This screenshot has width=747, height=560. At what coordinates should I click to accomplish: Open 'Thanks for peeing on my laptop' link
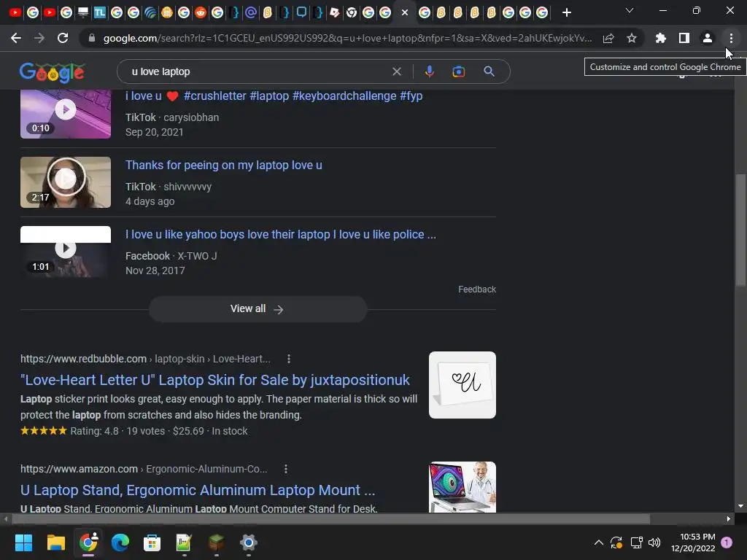coord(224,166)
